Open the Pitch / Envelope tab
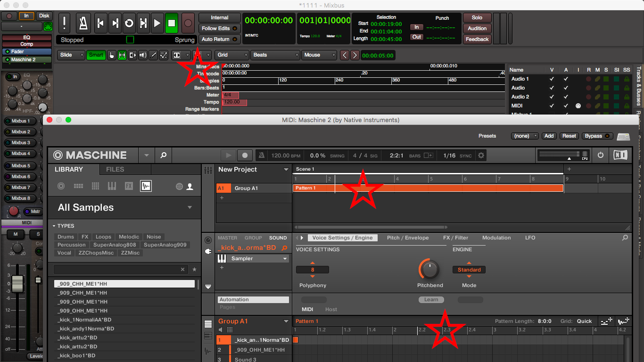 (407, 238)
